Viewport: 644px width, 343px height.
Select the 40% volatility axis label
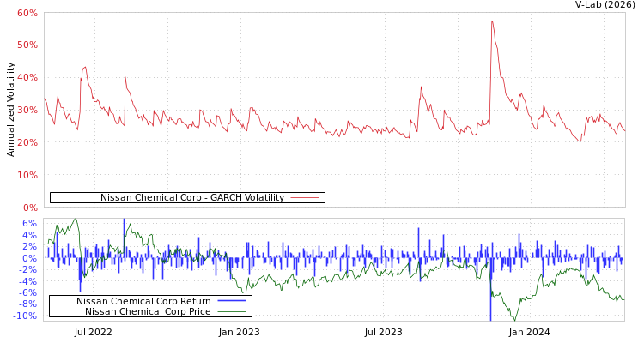tap(27, 77)
